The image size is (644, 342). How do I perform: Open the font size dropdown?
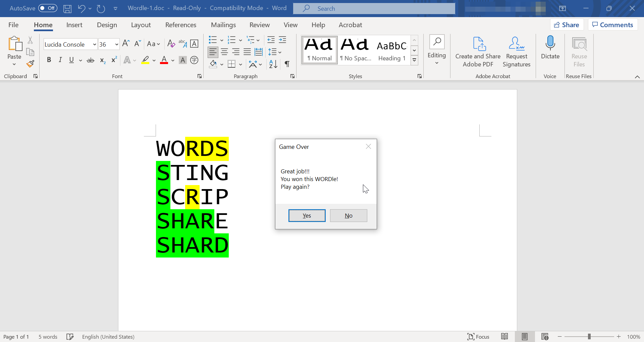coord(116,44)
